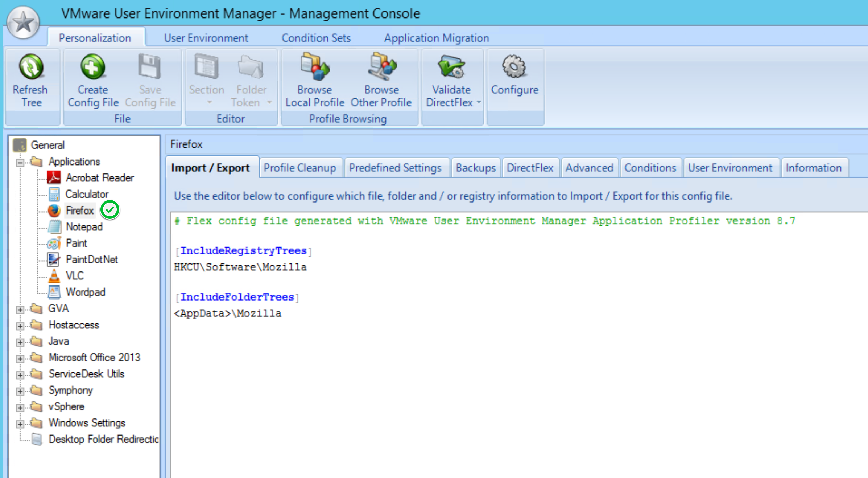
Task: Expand the Windows Settings node
Action: 20,424
